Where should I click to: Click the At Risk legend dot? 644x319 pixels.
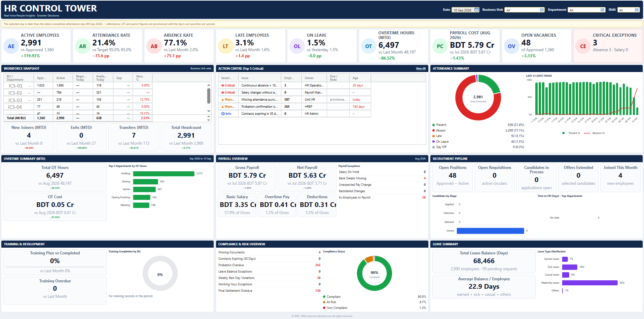[x=324, y=302]
